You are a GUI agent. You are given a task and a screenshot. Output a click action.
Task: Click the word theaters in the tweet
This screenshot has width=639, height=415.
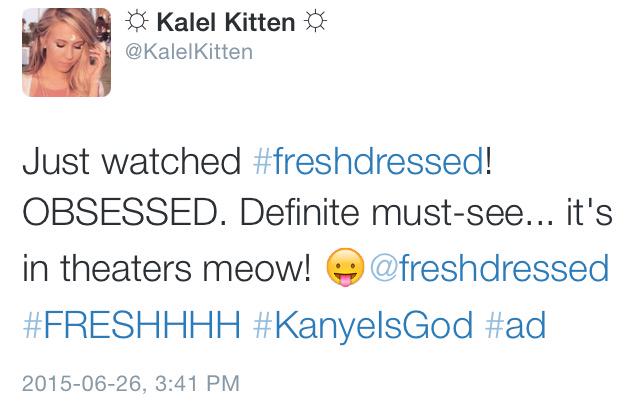126,268
